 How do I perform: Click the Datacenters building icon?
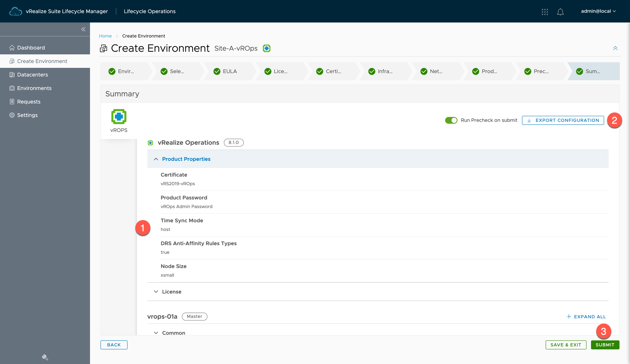(x=12, y=74)
